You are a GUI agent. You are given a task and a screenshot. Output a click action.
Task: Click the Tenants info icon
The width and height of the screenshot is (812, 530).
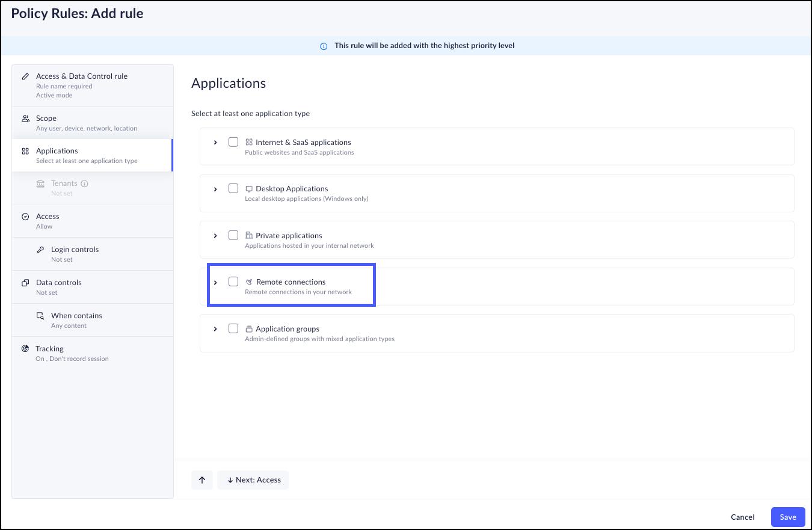coord(85,183)
